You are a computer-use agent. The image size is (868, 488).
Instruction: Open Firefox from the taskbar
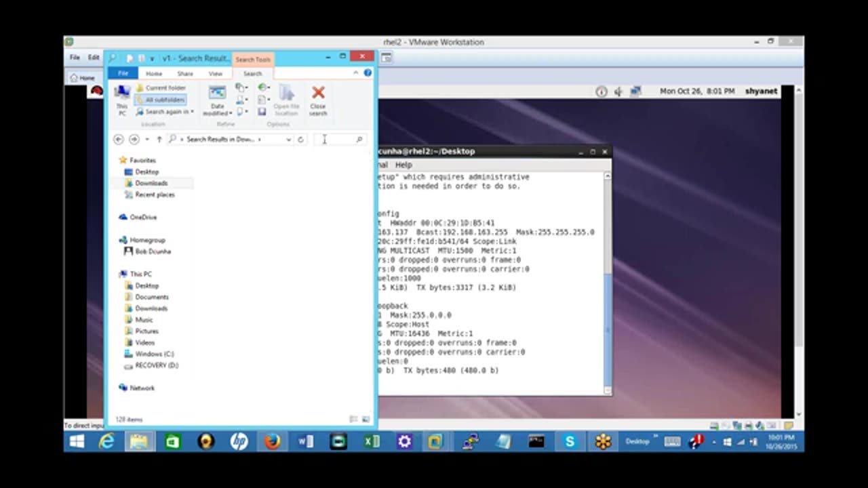click(x=273, y=442)
